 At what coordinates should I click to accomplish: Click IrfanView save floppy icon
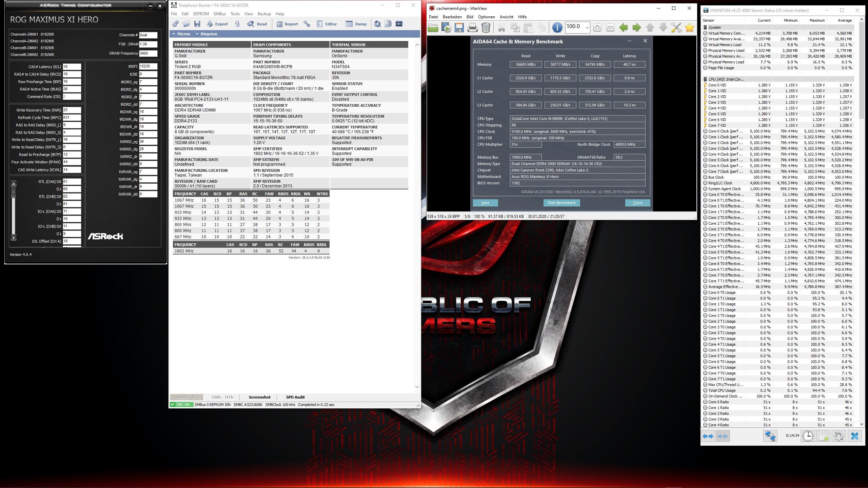tap(459, 27)
